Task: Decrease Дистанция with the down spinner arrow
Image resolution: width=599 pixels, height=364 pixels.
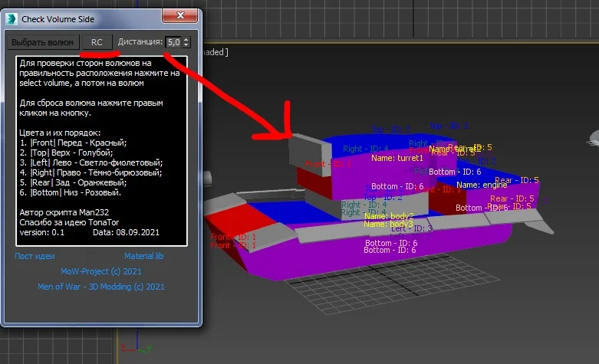Action: [x=186, y=47]
